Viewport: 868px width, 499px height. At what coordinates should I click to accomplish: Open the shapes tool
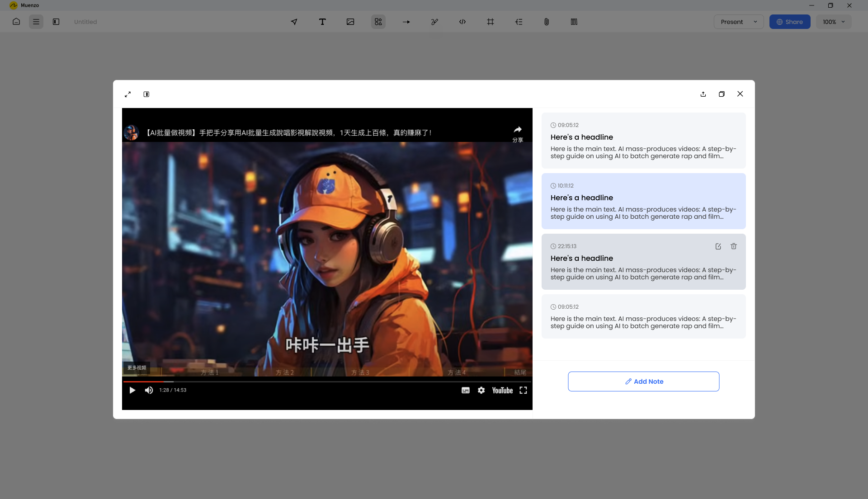(378, 22)
